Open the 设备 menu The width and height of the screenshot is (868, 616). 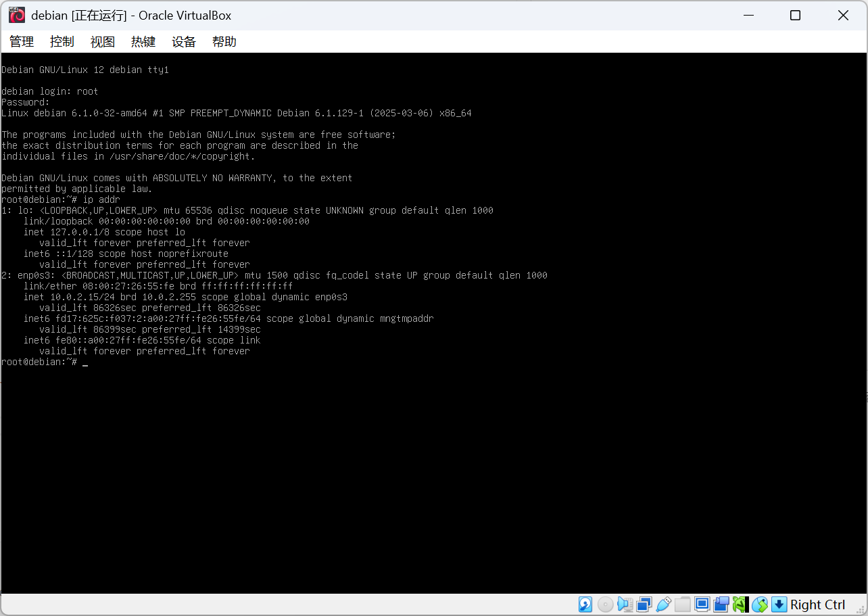point(184,42)
